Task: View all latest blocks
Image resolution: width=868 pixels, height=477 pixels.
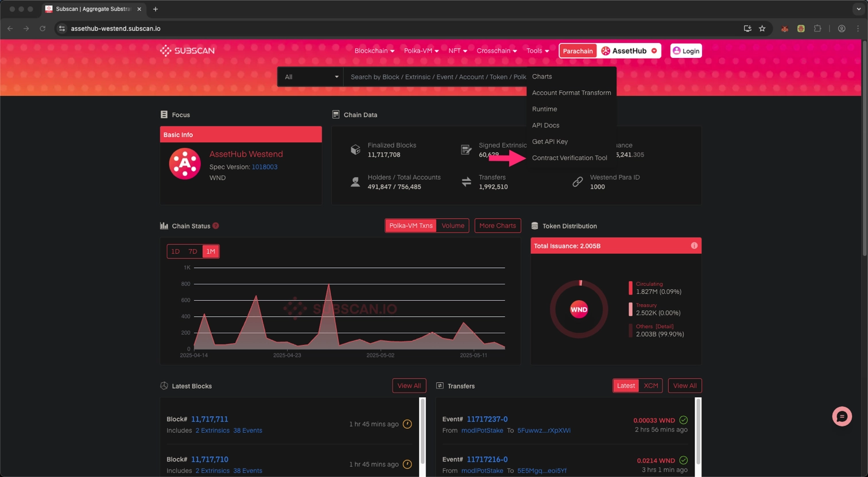Action: coord(409,386)
